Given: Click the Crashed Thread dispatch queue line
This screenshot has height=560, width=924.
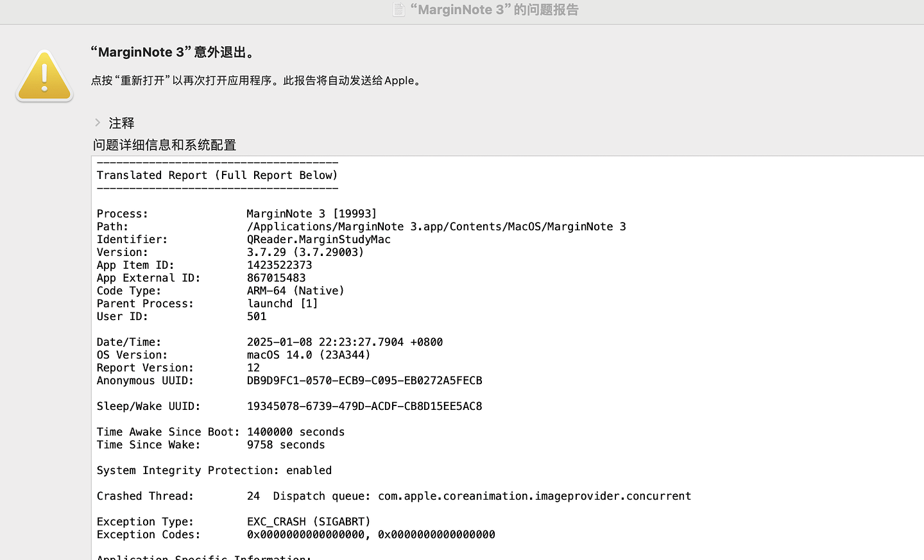Looking at the screenshot, I should (x=394, y=496).
